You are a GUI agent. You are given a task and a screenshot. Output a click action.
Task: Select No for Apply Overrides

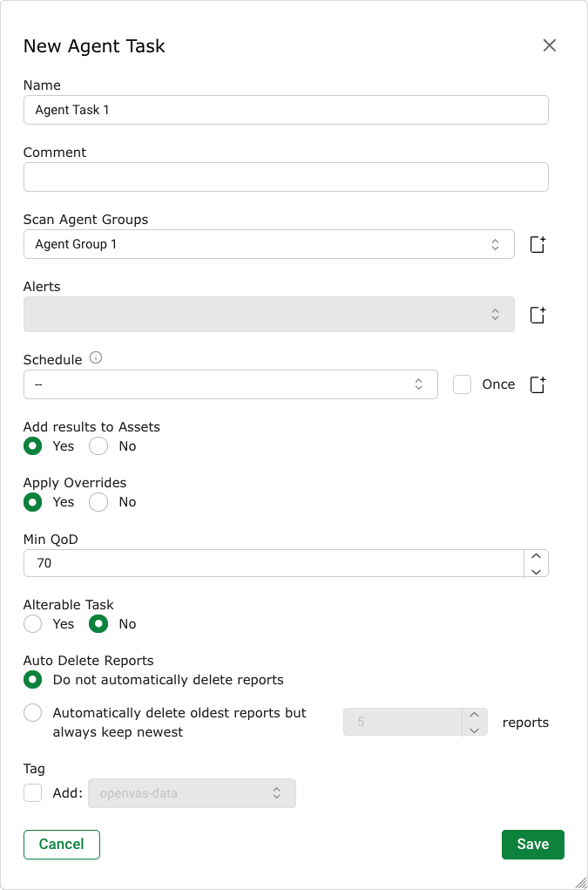coord(98,502)
